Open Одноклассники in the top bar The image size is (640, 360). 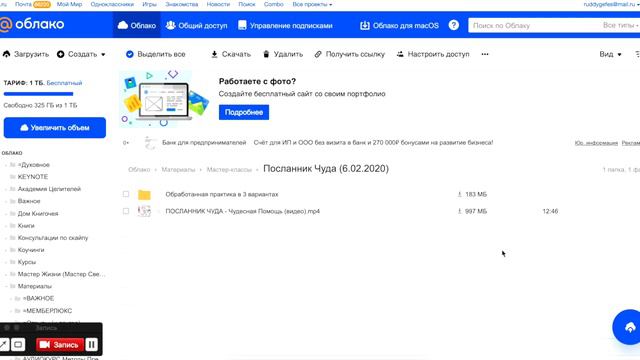(112, 4)
